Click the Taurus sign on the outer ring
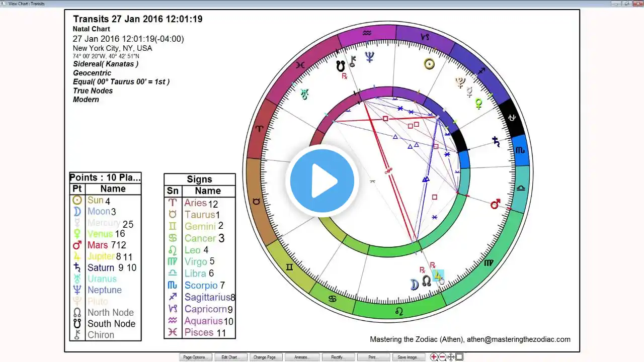 click(256, 201)
